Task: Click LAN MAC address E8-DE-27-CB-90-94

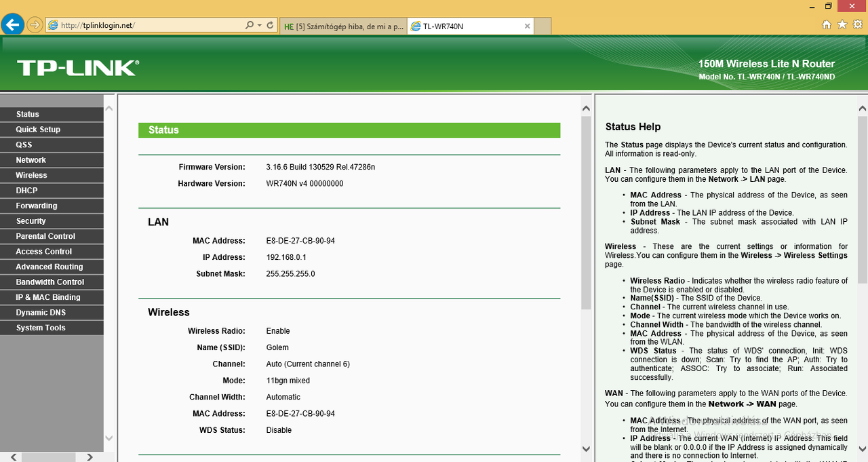Action: pyautogui.click(x=300, y=241)
